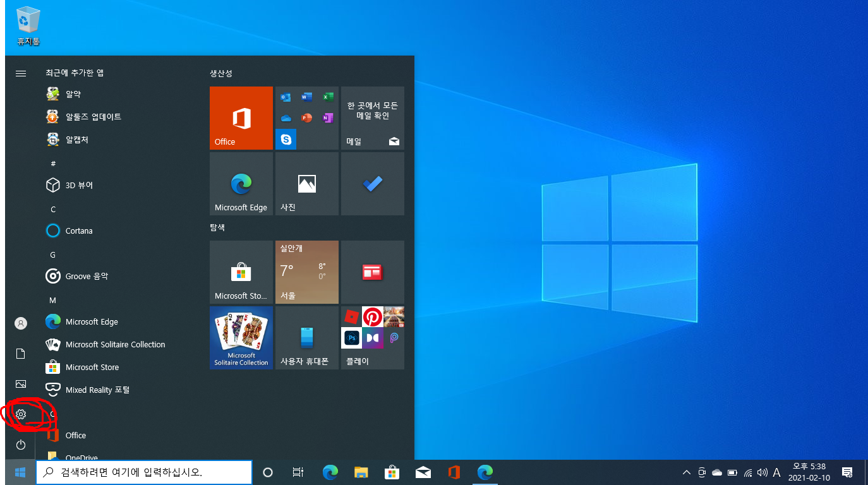Open the 사용자 휴대폰 tile

tap(307, 338)
